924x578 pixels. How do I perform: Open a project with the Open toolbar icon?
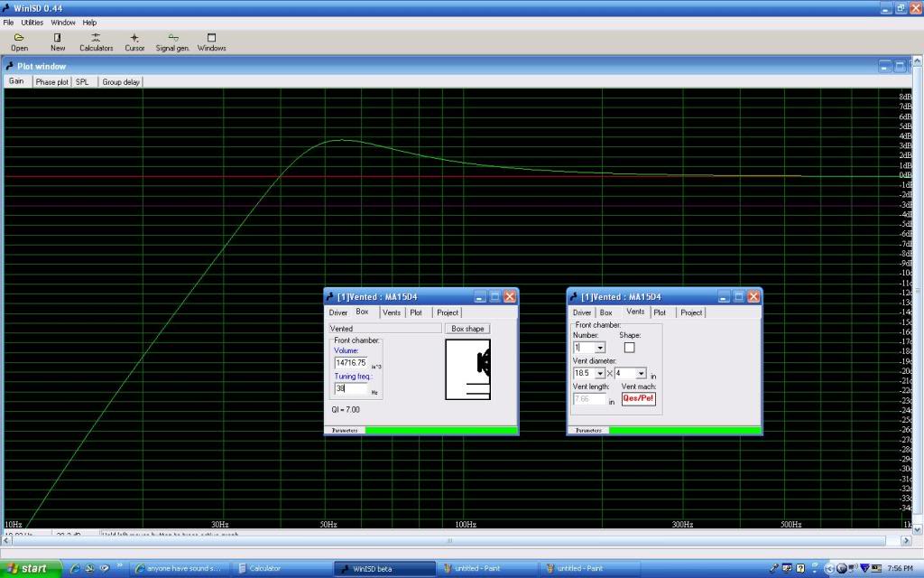point(19,42)
